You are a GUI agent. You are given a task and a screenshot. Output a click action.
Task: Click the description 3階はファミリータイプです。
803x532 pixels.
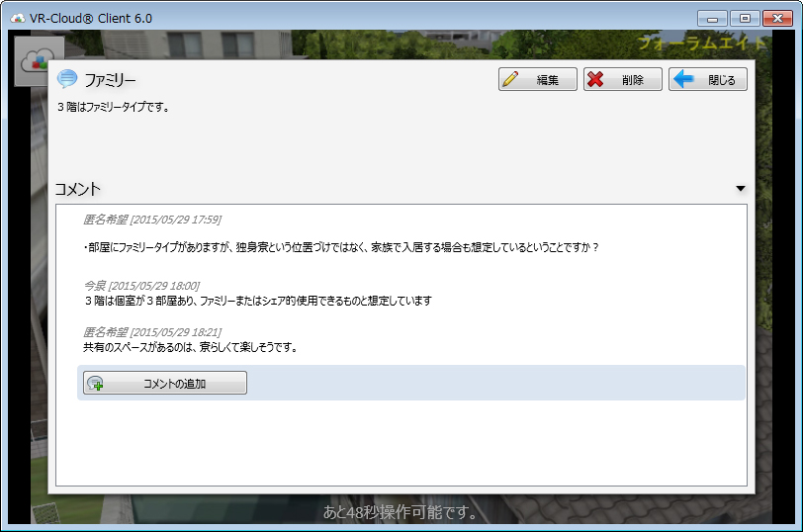(x=114, y=107)
